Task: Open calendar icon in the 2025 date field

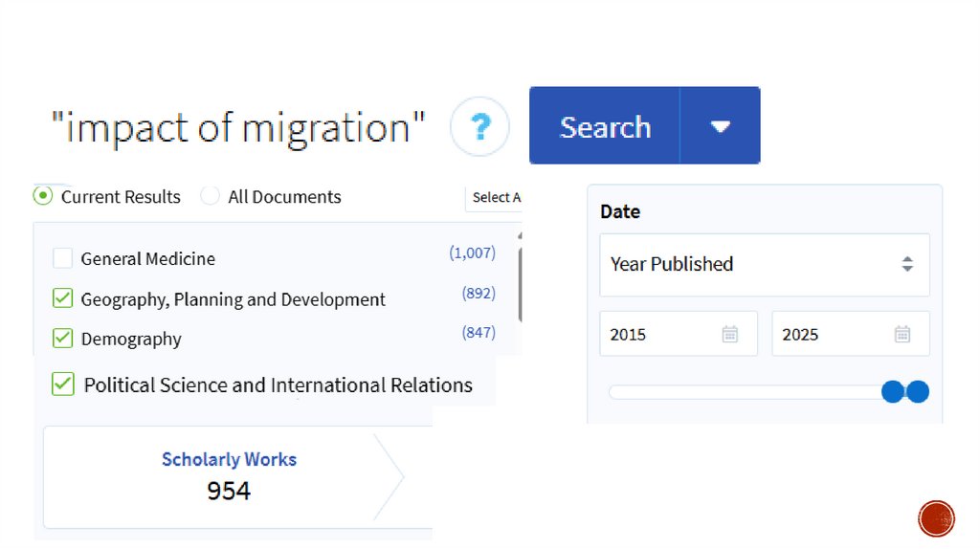Action: [902, 334]
